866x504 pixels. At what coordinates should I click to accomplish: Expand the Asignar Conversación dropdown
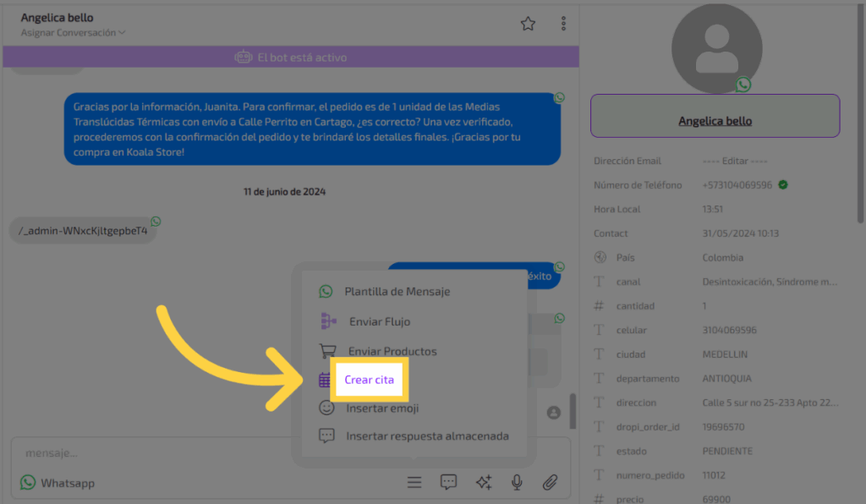(74, 33)
